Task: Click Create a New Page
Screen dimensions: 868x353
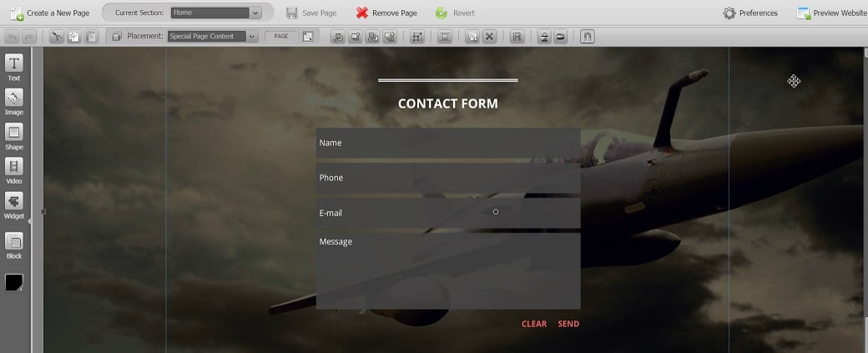Action: coord(49,13)
